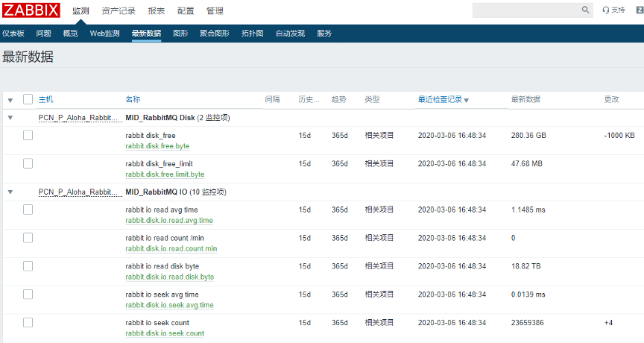Tick the select-all header checkbox
Screen dimensions: 644x343
coord(28,99)
